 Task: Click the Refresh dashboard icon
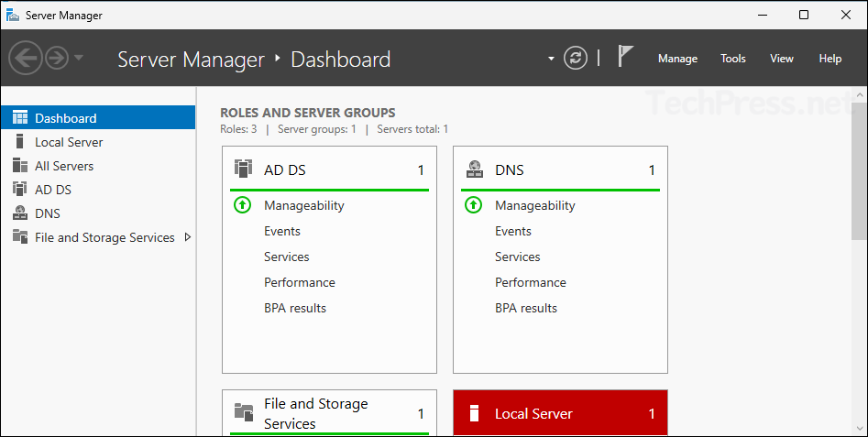click(x=576, y=58)
